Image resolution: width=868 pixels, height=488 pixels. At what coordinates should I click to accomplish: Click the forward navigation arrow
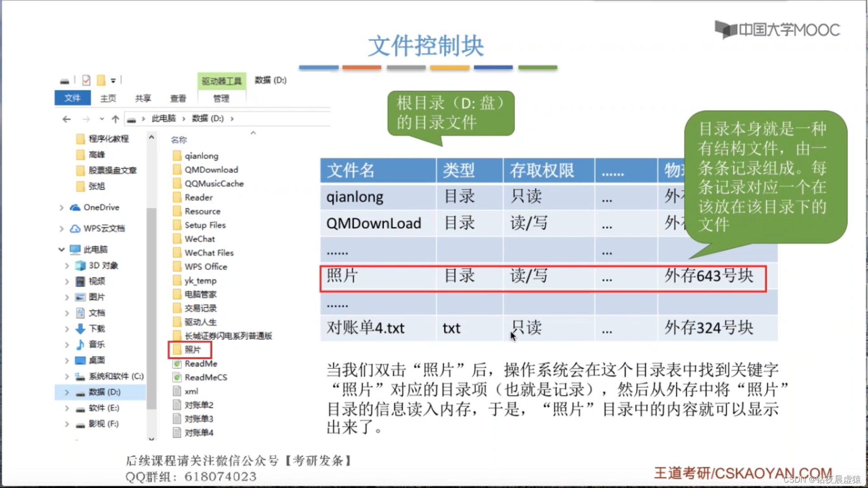[x=86, y=119]
